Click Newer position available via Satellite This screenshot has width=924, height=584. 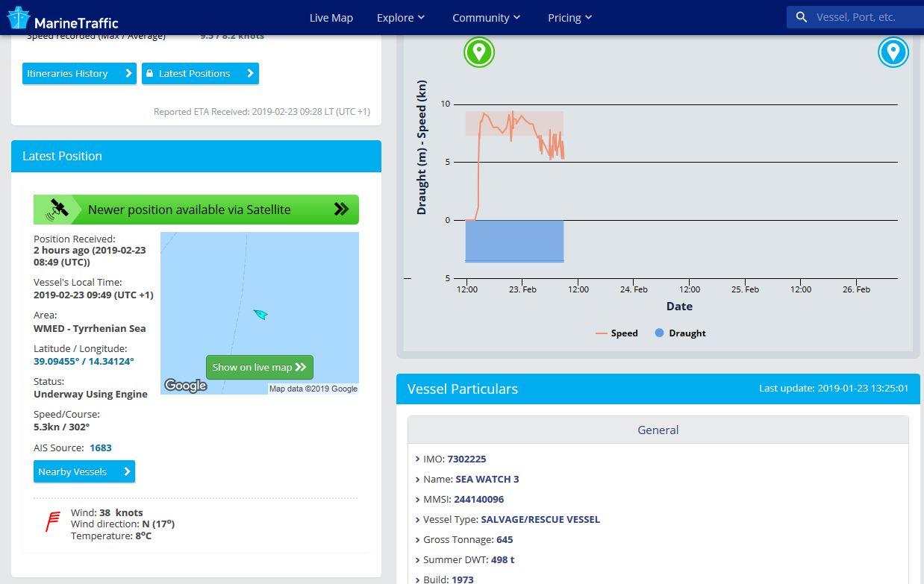click(196, 210)
